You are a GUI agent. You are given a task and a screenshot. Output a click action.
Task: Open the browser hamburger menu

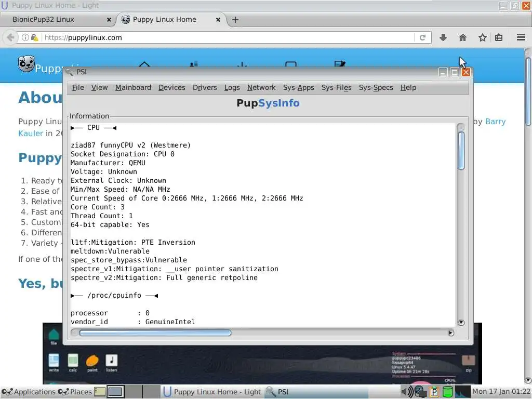pos(521,37)
